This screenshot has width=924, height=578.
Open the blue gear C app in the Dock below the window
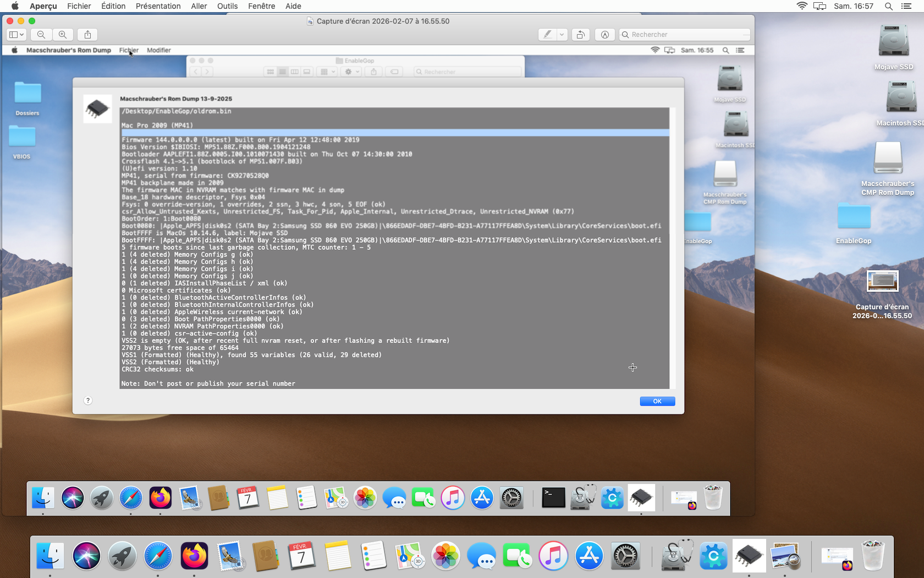point(713,555)
